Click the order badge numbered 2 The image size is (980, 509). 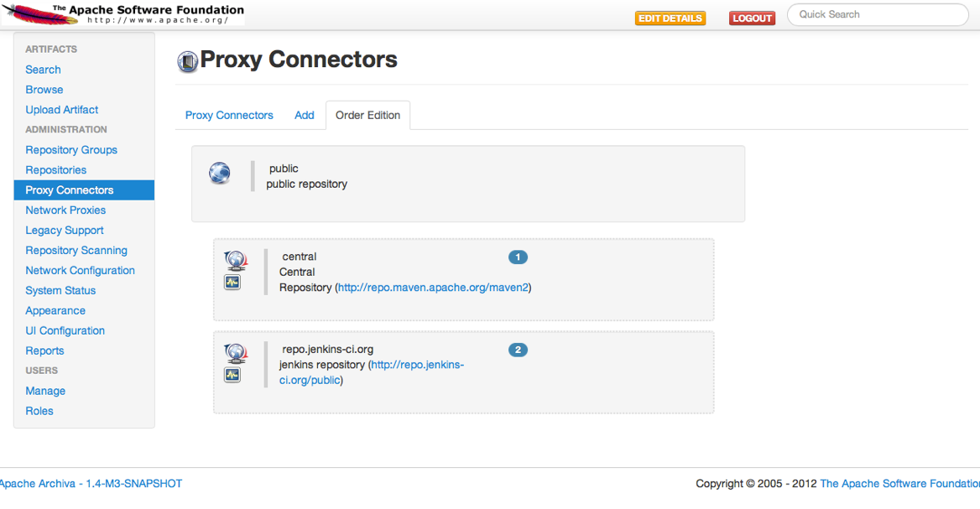pos(518,350)
